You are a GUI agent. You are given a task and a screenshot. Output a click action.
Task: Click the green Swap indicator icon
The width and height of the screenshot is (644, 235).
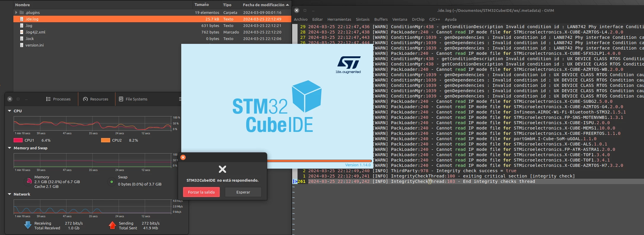coord(112,182)
